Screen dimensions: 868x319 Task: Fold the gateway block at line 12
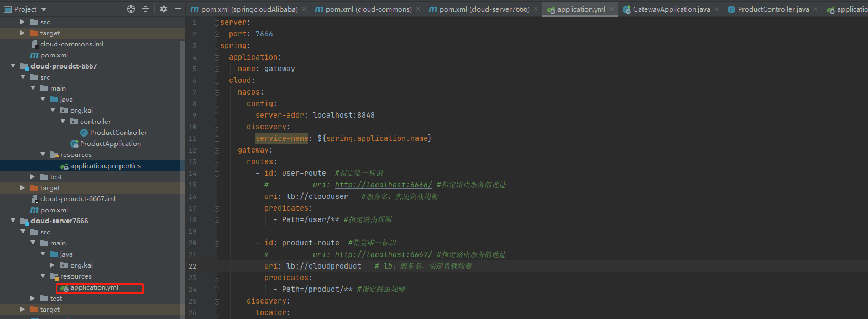point(217,150)
